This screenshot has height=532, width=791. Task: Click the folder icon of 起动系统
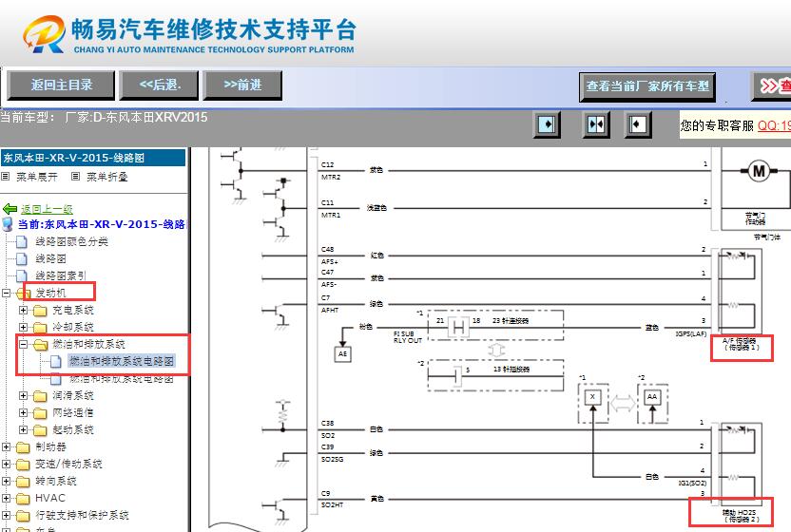pyautogui.click(x=40, y=430)
